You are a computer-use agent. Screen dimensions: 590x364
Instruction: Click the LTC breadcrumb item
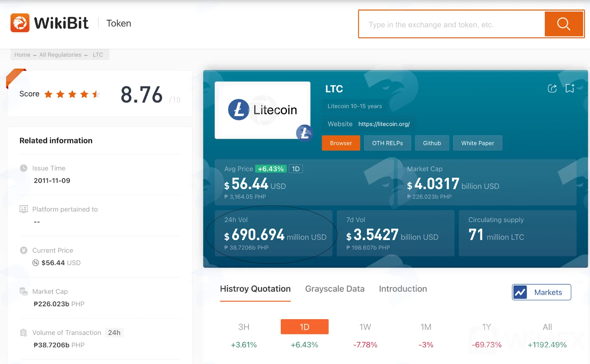pos(98,55)
